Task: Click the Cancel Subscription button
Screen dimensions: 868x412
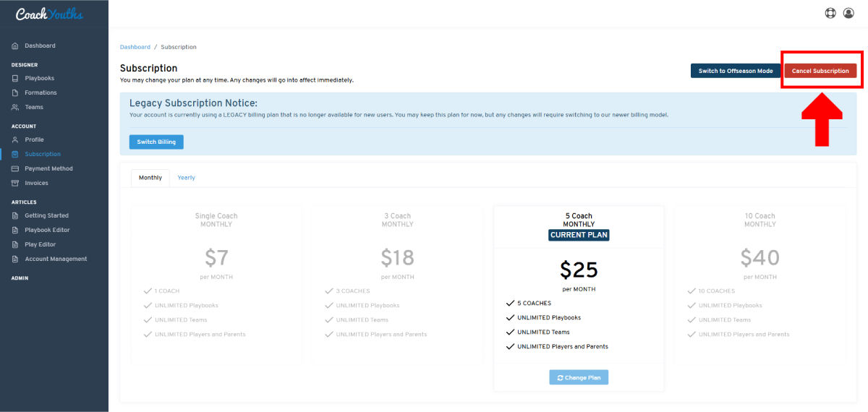Action: pyautogui.click(x=820, y=71)
